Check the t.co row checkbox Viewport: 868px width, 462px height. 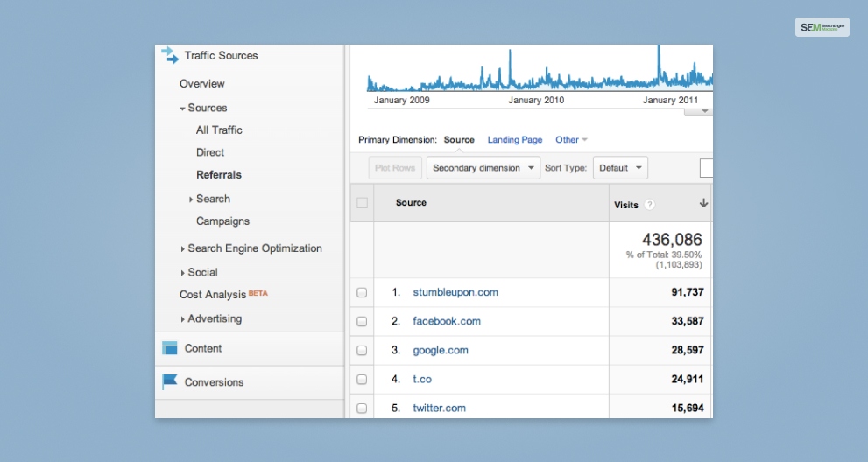tap(362, 379)
